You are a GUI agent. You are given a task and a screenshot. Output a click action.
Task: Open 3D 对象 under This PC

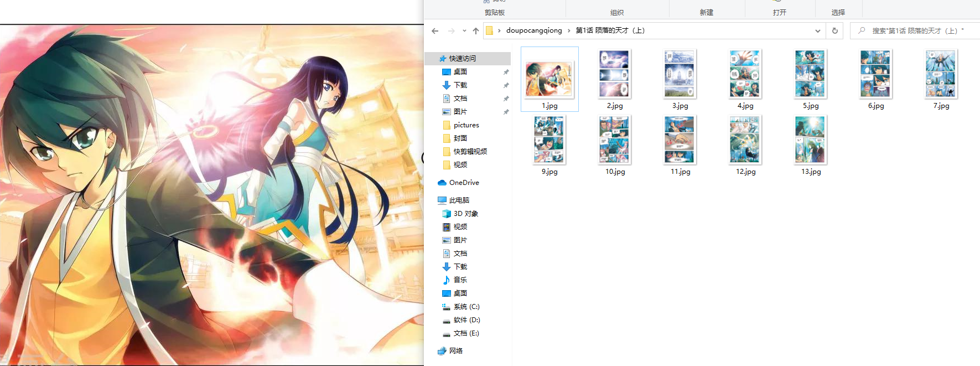(465, 214)
